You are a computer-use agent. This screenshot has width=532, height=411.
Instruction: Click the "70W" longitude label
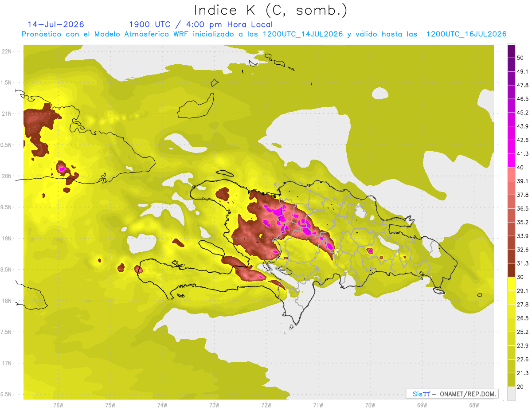pyautogui.click(x=370, y=405)
